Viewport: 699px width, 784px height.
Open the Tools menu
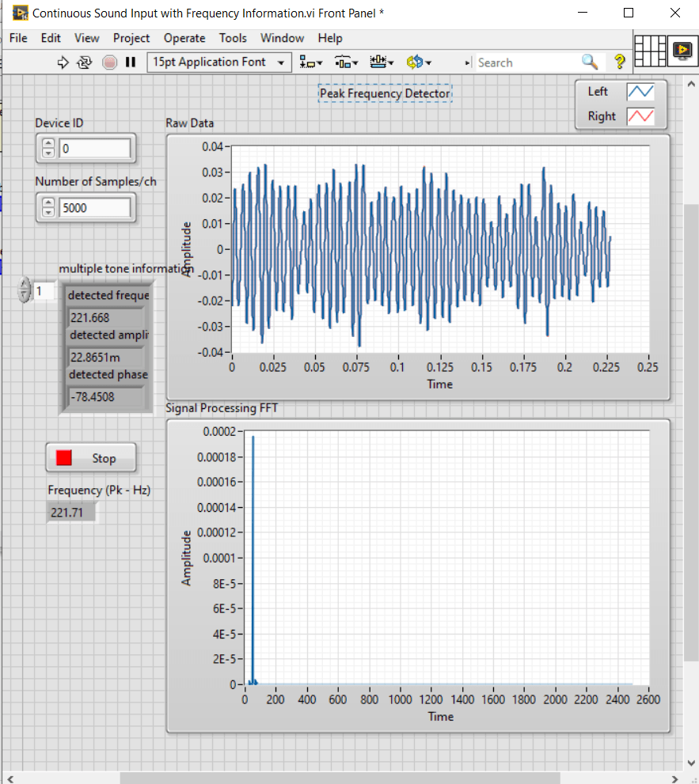pos(233,38)
